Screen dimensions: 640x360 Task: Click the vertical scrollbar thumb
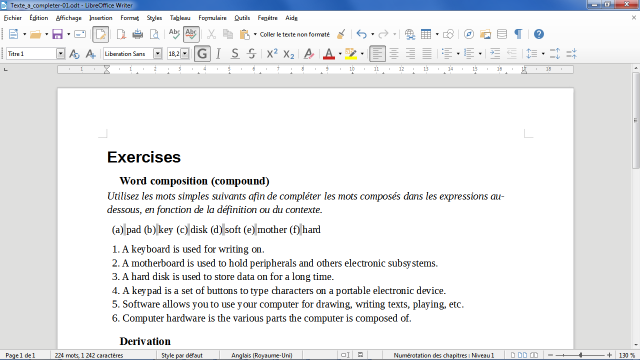click(636, 120)
